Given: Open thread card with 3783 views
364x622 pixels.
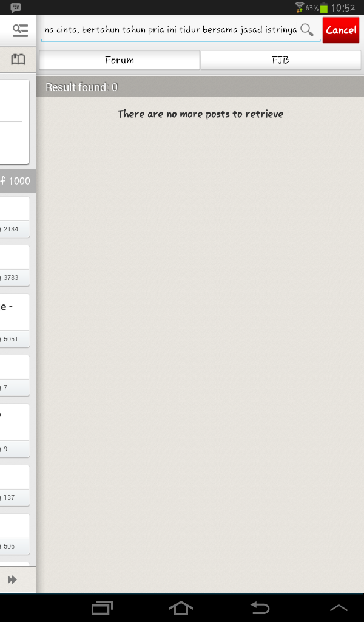Looking at the screenshot, I should coord(15,266).
